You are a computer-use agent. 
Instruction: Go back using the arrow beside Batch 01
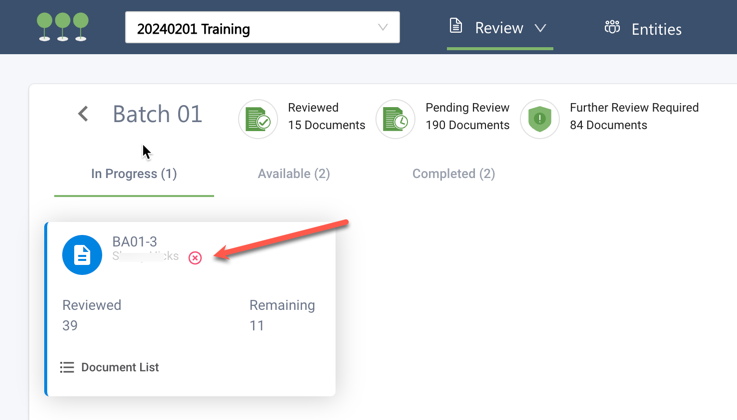83,115
